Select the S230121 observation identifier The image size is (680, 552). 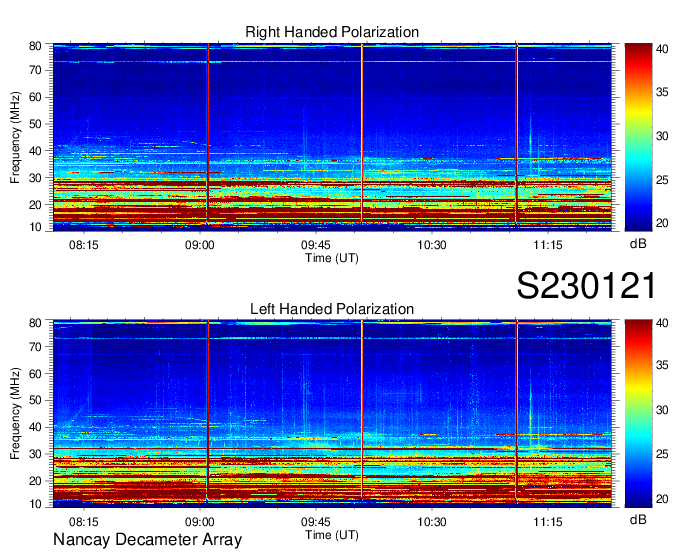pyautogui.click(x=586, y=286)
